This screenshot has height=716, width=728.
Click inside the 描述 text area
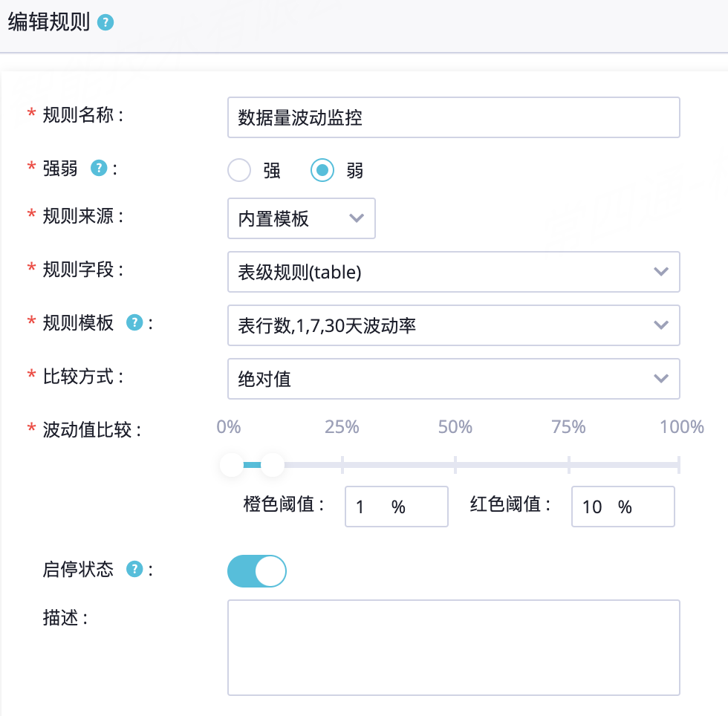tap(454, 648)
